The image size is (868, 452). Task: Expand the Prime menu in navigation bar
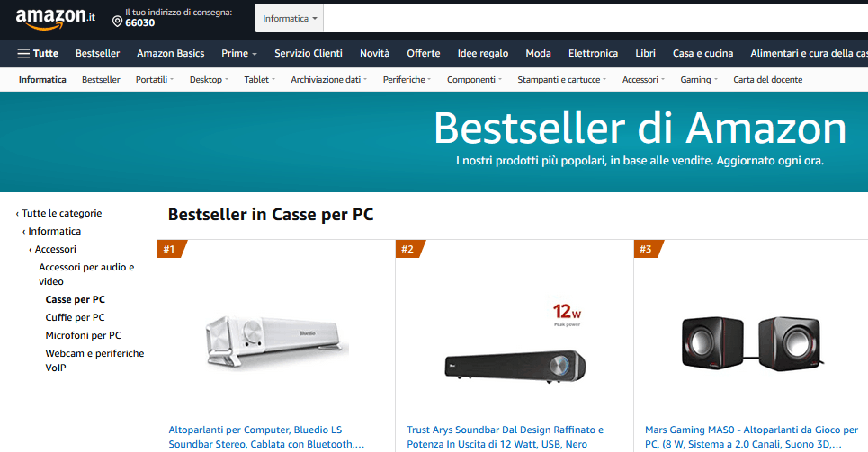(x=239, y=53)
